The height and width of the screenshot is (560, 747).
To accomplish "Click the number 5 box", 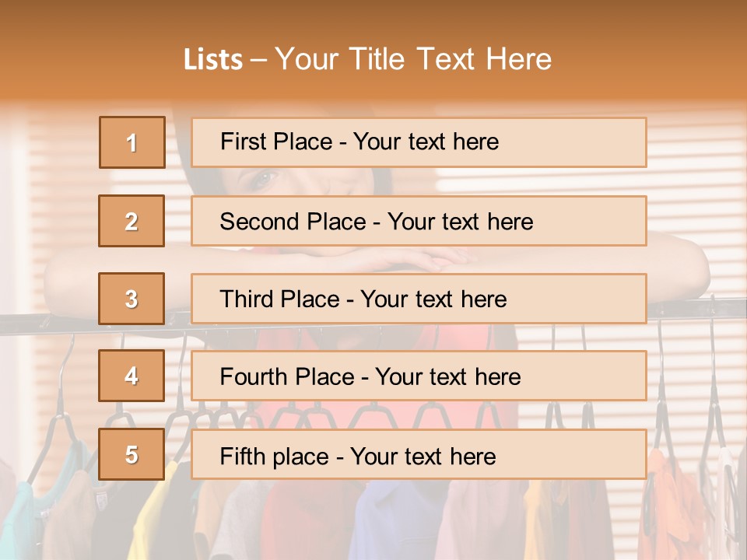I will (132, 454).
